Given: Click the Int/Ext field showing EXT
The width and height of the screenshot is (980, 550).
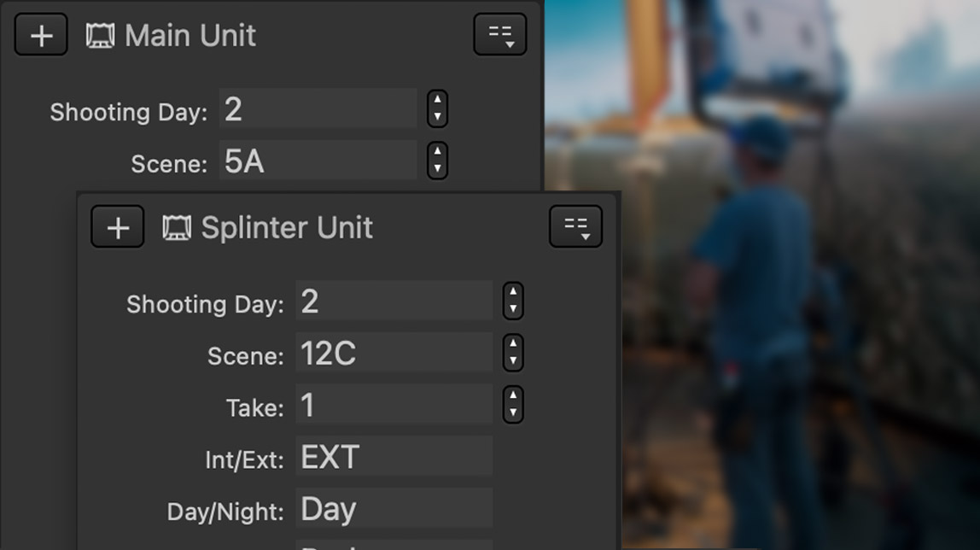Looking at the screenshot, I should pyautogui.click(x=394, y=457).
